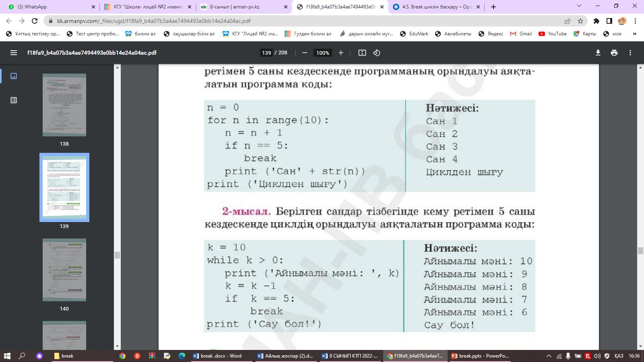
Task: Close the WhatsApp tab
Action: tap(93, 7)
